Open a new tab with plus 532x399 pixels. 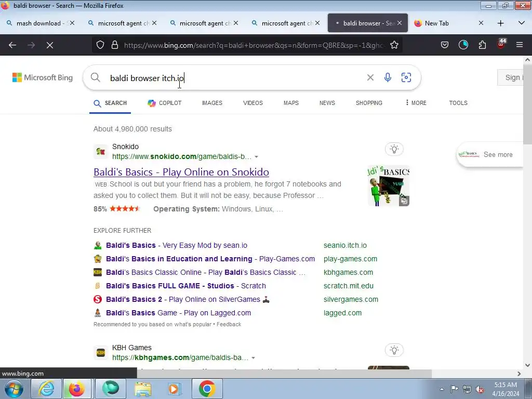tap(500, 23)
